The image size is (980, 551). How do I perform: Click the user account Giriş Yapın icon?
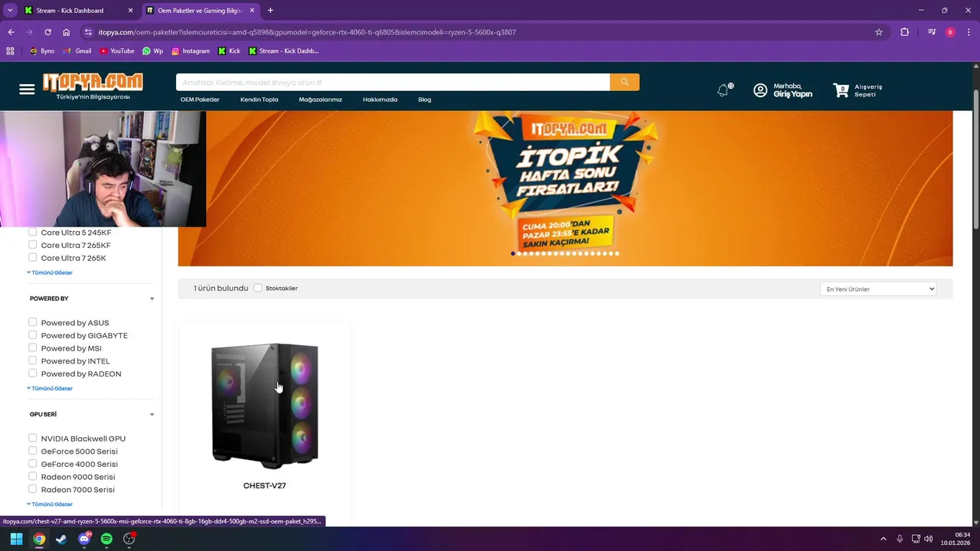760,90
